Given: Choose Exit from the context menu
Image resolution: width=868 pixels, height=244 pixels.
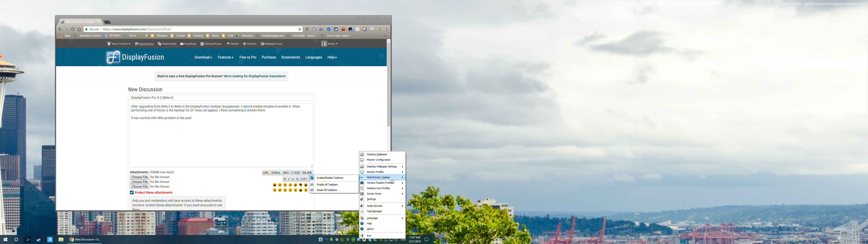Looking at the screenshot, I should [x=369, y=236].
